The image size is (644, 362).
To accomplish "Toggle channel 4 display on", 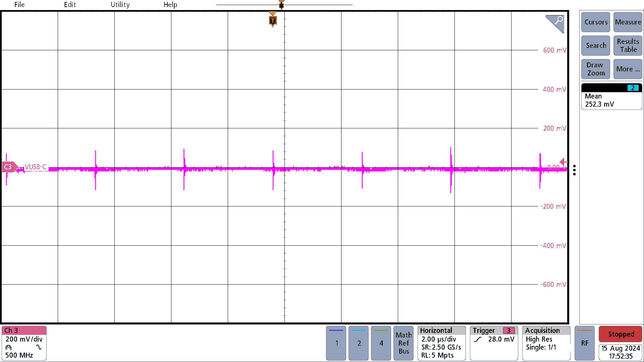I will (381, 343).
